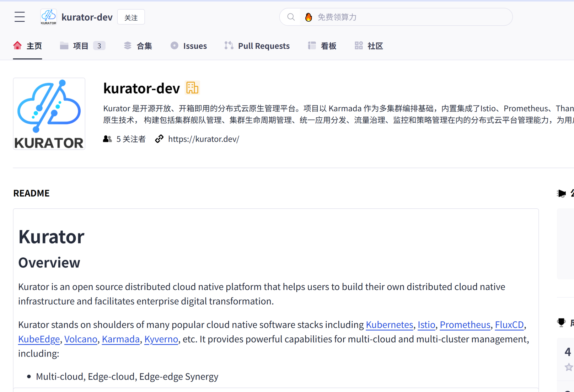This screenshot has width=574, height=392.
Task: Click the circle icon beside Issues
Action: point(174,45)
